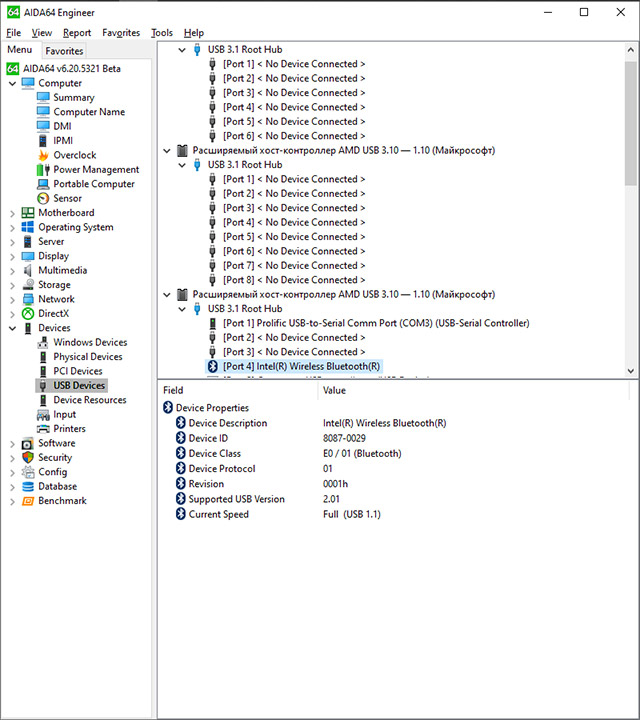
Task: Click the Supported USB Version value 2.01
Action: pos(331,499)
